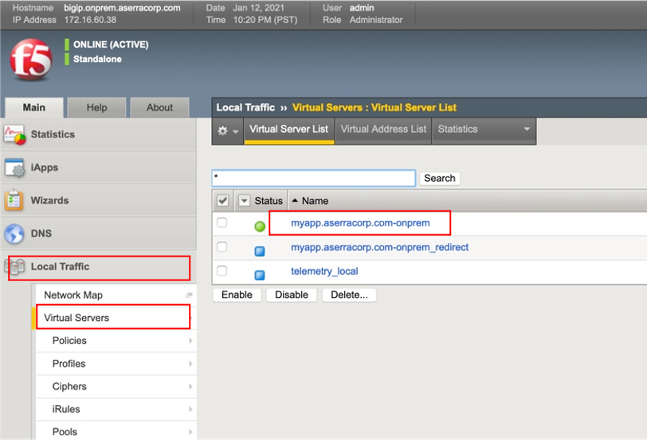Viewport: 647px width, 441px height.
Task: Open the Statistics sidebar icon
Action: tap(16, 135)
